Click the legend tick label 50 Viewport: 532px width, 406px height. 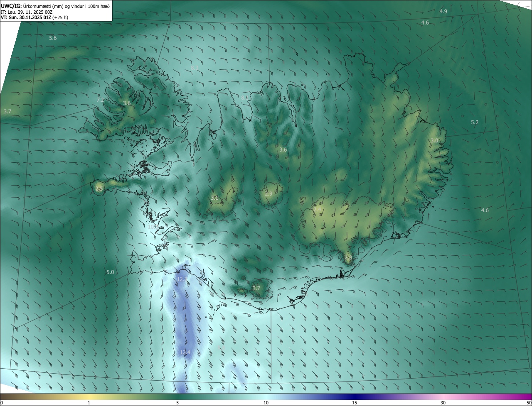[x=529, y=403]
